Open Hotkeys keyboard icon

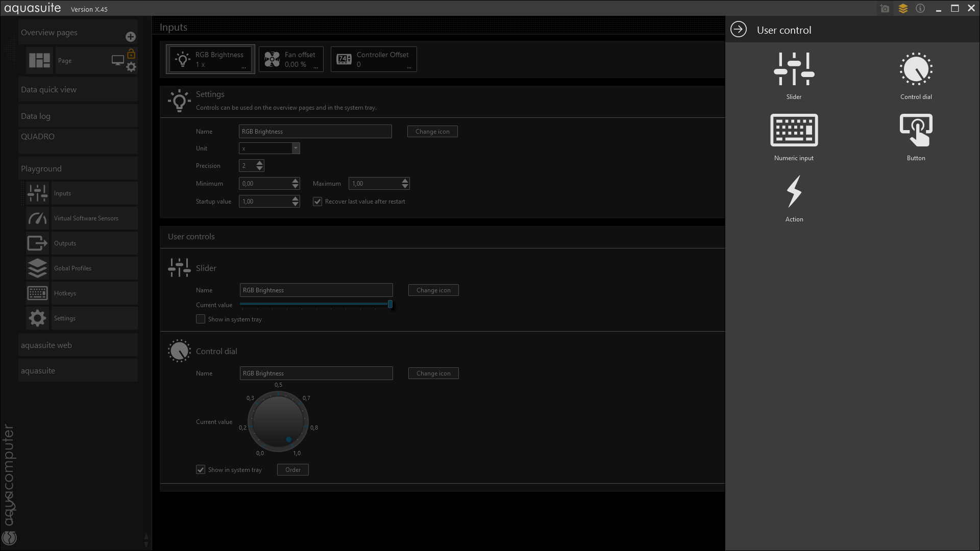point(37,293)
